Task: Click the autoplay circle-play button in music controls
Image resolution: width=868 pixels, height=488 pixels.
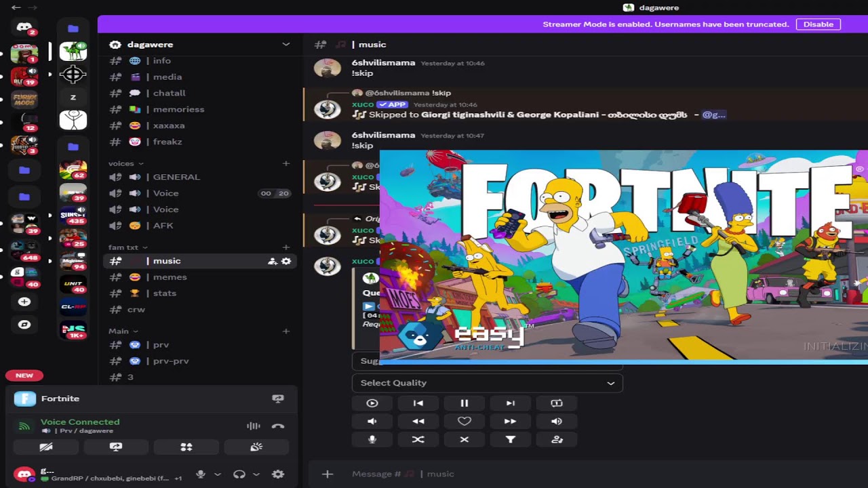Action: coord(372,403)
